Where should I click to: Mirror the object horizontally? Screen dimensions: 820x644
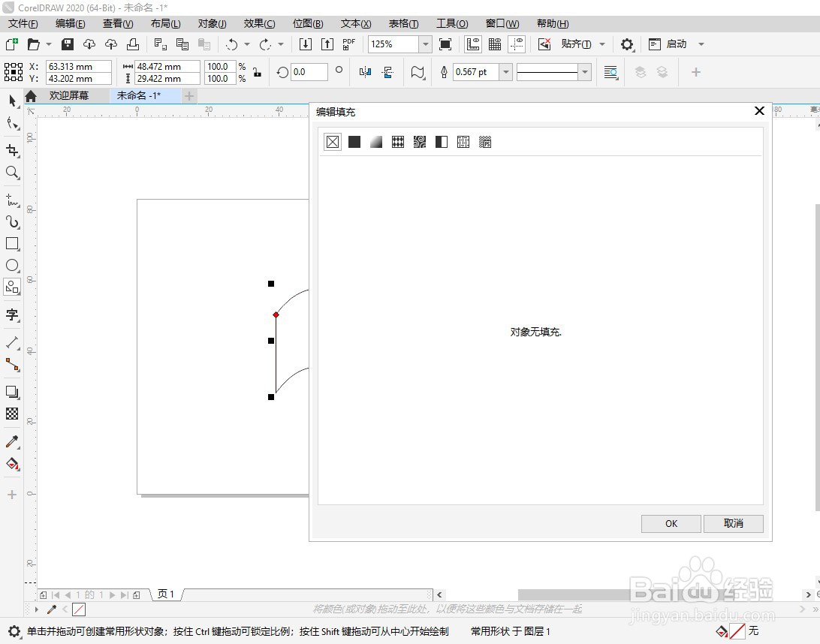[x=365, y=72]
